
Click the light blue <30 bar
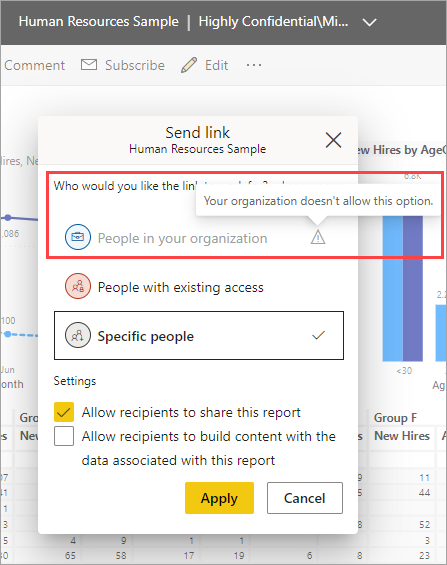coord(393,288)
